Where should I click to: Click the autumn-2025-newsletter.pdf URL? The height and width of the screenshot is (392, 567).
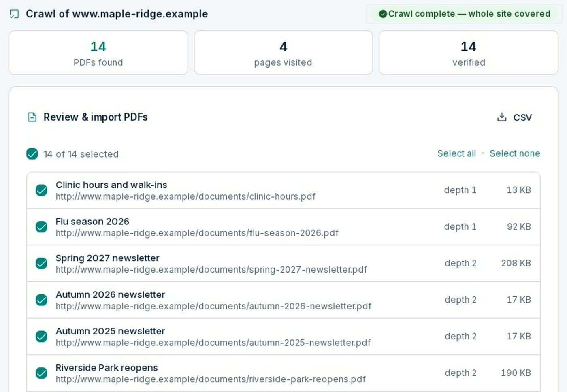[213, 342]
